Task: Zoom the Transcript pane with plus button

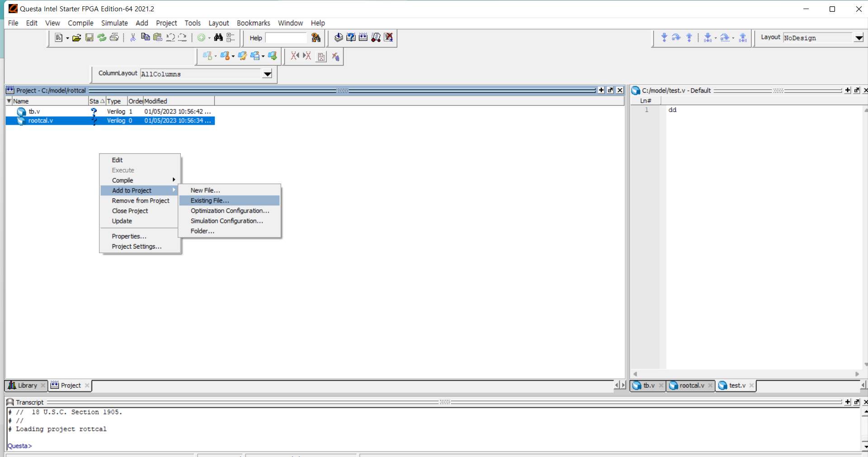Action: tap(848, 402)
